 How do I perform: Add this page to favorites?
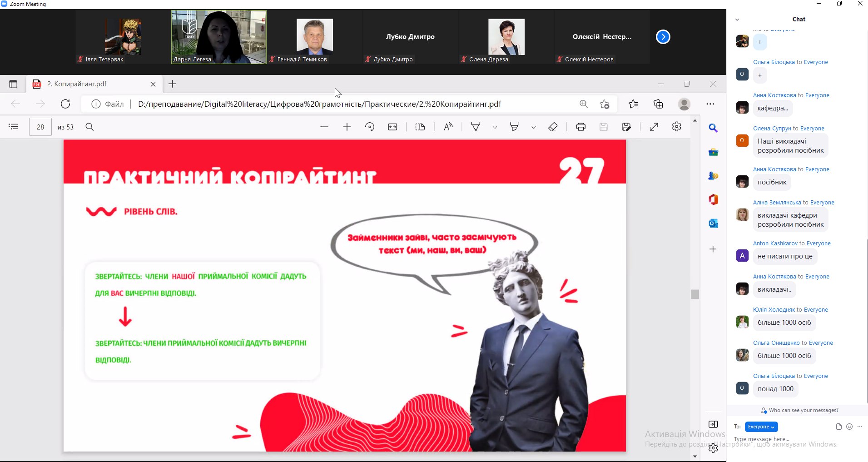605,104
